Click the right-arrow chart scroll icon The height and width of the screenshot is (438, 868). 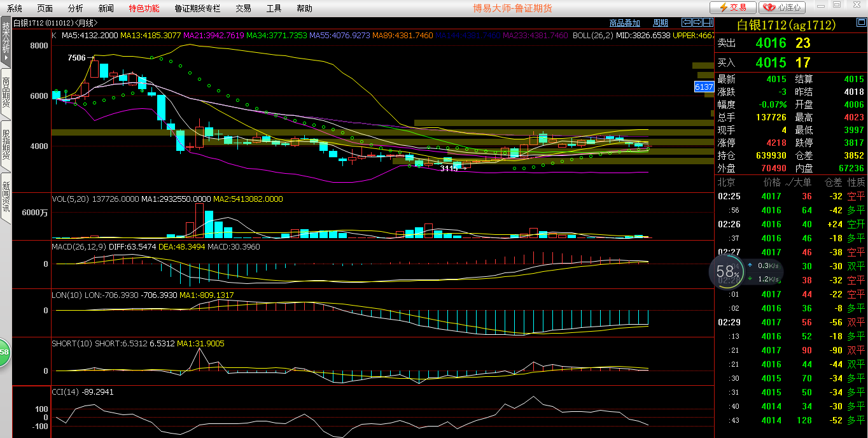pos(697,22)
